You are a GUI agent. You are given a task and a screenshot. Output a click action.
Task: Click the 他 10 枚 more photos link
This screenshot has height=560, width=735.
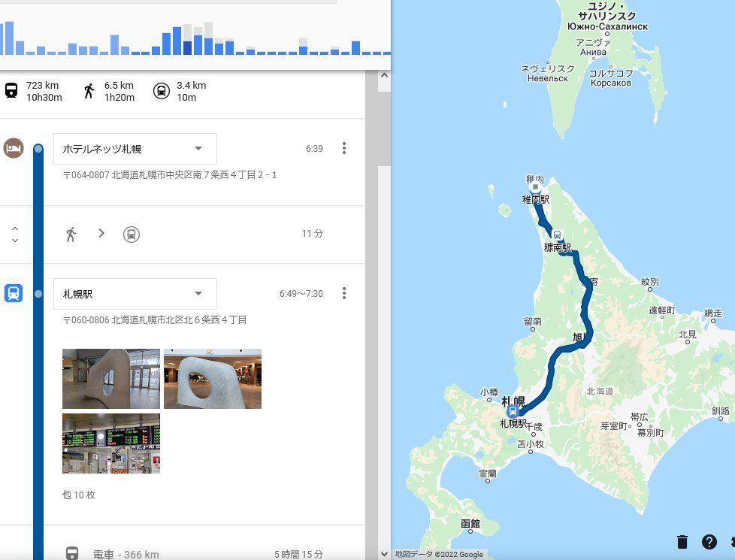pos(79,495)
